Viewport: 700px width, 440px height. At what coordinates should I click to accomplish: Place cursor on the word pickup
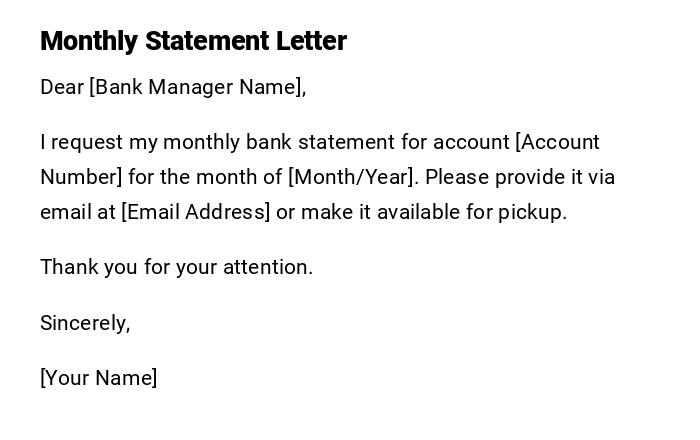(532, 212)
